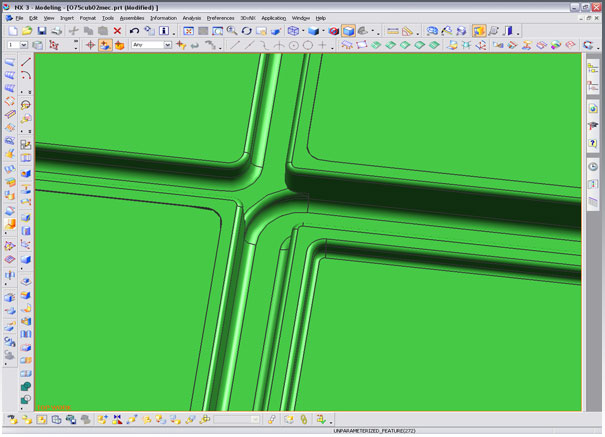Click the UNPARAMETERIZED_FEATURE(272) status text
605x437 pixels.
pos(374,431)
